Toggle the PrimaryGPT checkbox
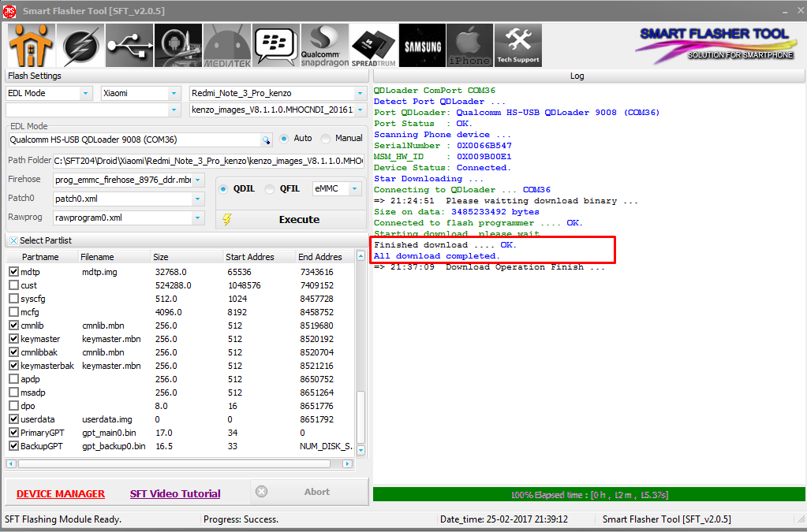Viewport: 807px width, 532px height. [x=14, y=432]
